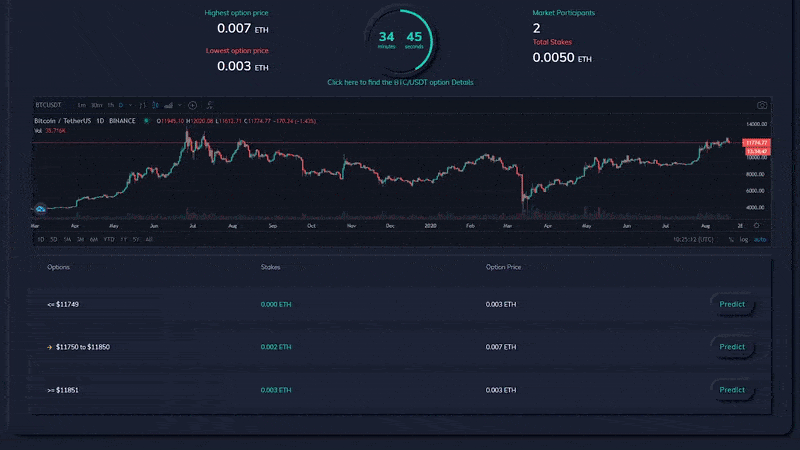Select the 1m timeframe
This screenshot has width=800, height=450.
pos(82,105)
